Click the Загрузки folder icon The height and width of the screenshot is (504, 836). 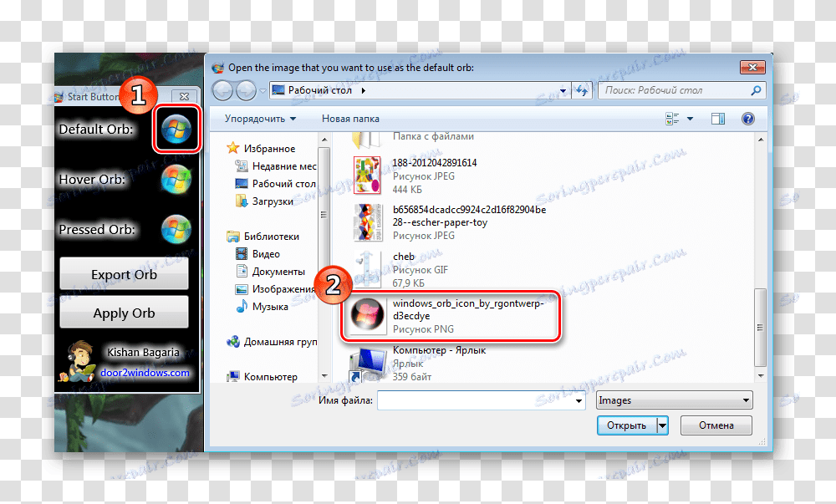[x=242, y=201]
